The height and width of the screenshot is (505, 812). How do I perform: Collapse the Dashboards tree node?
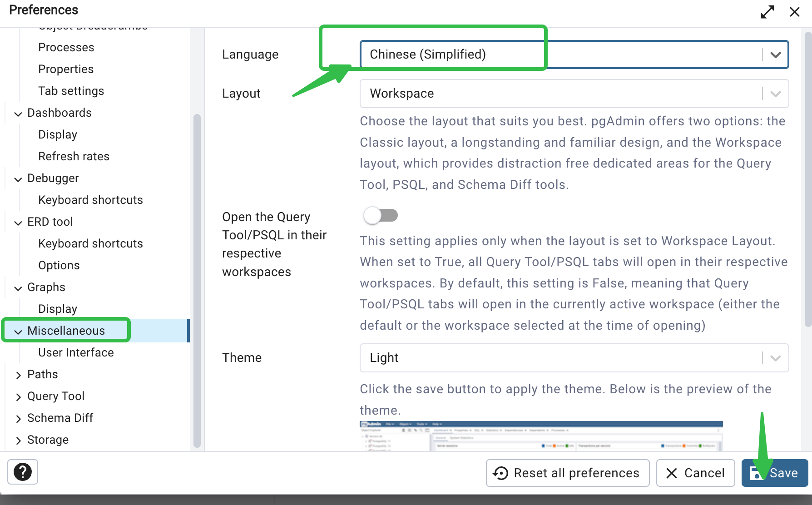18,114
